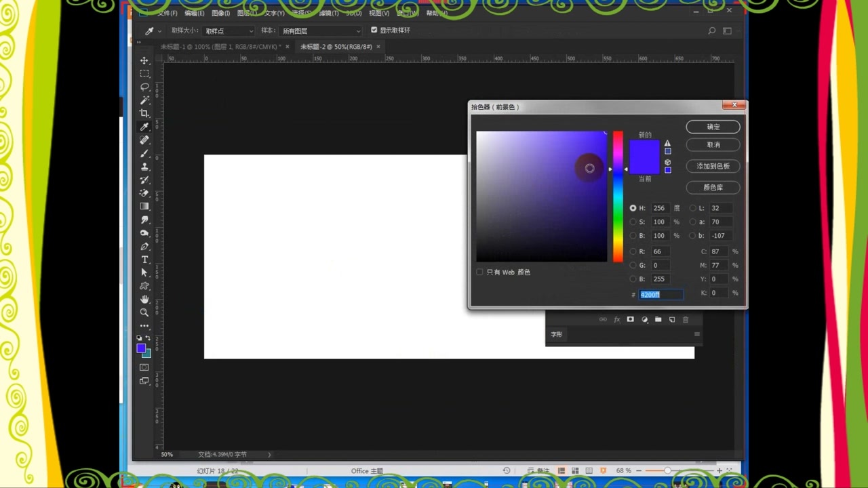Select the Lab L radio button
The height and width of the screenshot is (488, 868).
pos(692,208)
